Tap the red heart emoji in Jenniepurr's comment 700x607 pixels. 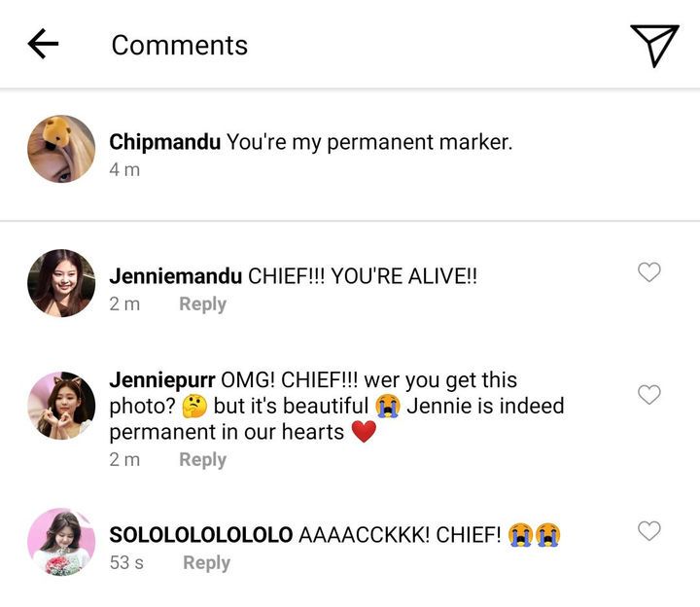click(364, 431)
